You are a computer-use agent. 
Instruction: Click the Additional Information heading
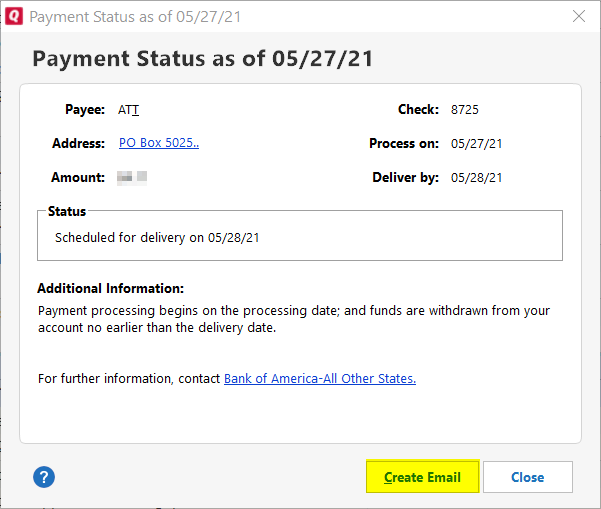pyautogui.click(x=110, y=288)
